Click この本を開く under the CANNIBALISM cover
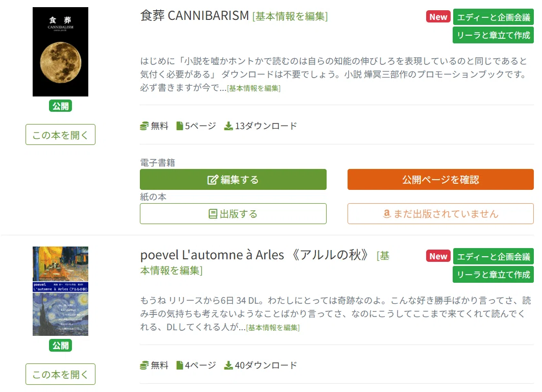Image resolution: width=542 pixels, height=392 pixels. [61, 134]
